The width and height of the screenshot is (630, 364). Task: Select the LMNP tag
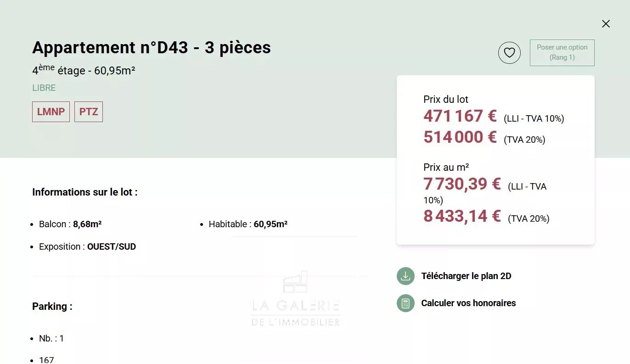pyautogui.click(x=51, y=112)
